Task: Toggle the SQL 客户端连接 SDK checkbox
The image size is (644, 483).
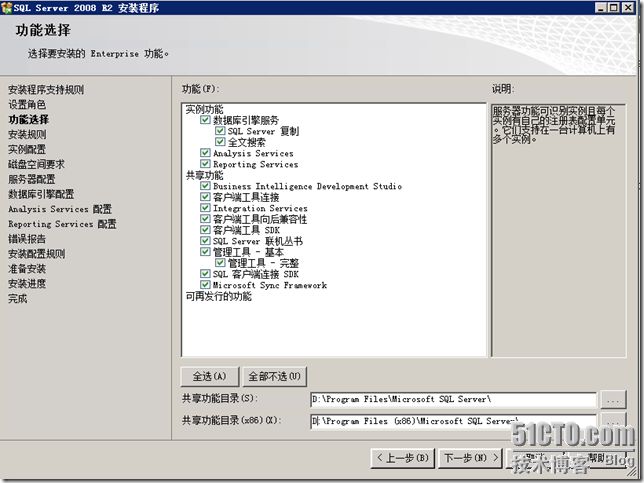Action: click(205, 274)
